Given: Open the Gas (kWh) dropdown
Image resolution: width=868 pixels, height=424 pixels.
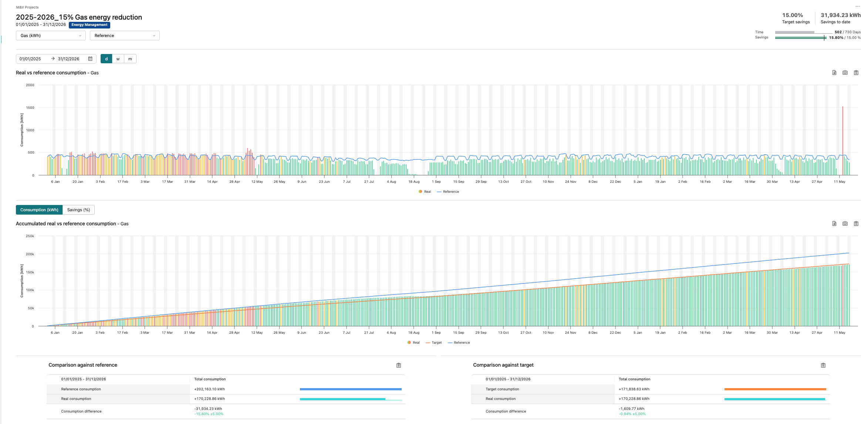Looking at the screenshot, I should tap(51, 36).
